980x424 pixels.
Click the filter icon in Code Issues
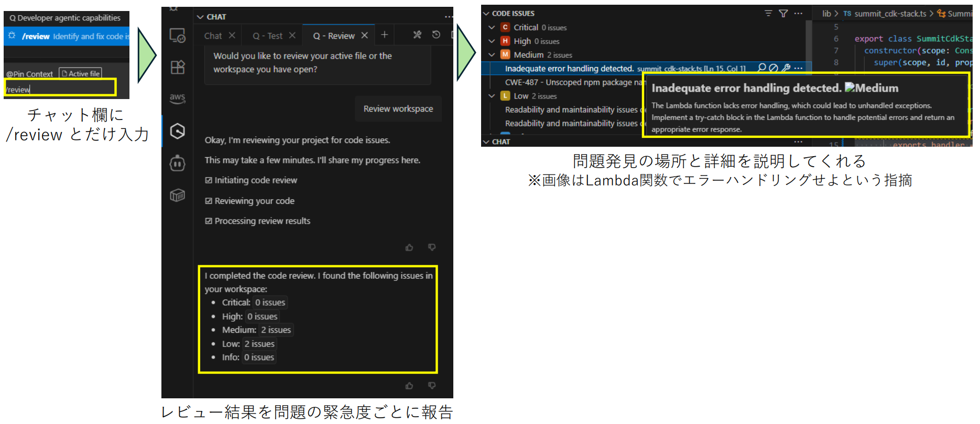783,13
